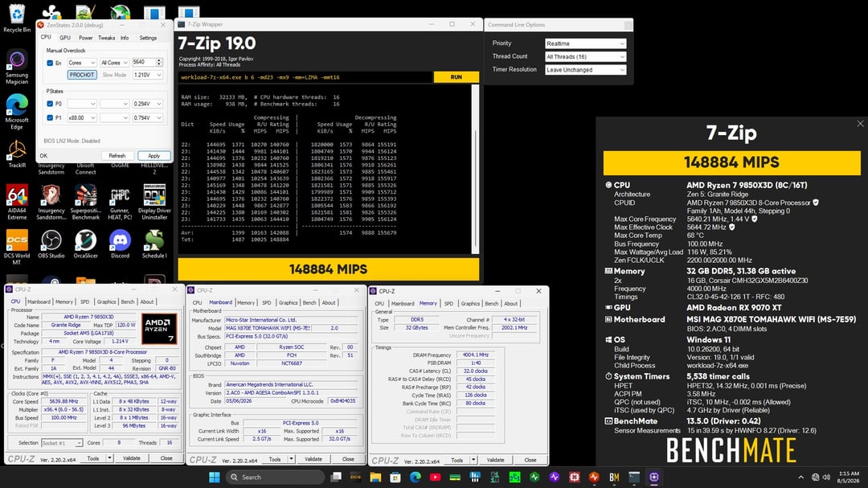
Task: Open Superposition Benchmark desktop shortcut
Action: click(x=85, y=202)
